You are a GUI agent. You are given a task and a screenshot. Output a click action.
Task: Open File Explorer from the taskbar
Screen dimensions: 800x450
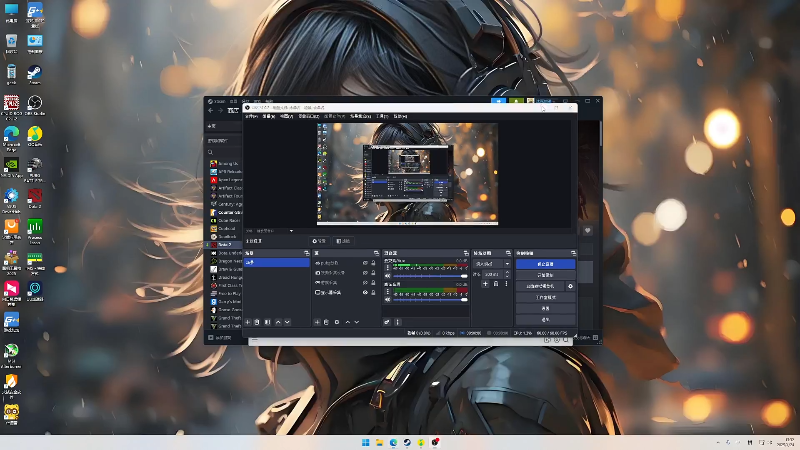[379, 442]
